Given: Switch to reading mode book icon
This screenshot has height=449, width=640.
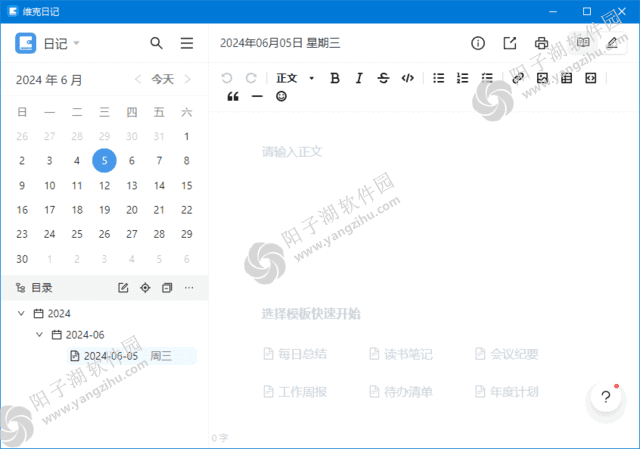Looking at the screenshot, I should point(583,42).
